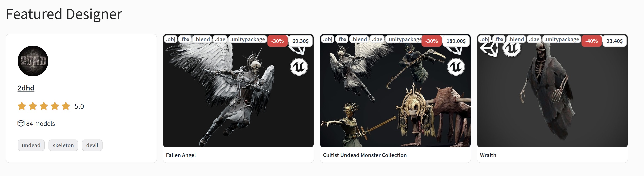
Task: Open the Fallen Angel title link
Action: coord(181,155)
